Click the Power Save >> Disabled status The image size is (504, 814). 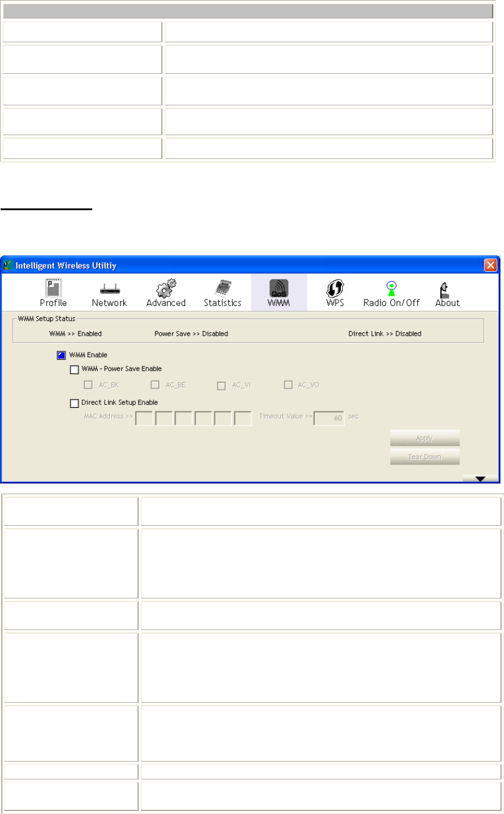[191, 333]
